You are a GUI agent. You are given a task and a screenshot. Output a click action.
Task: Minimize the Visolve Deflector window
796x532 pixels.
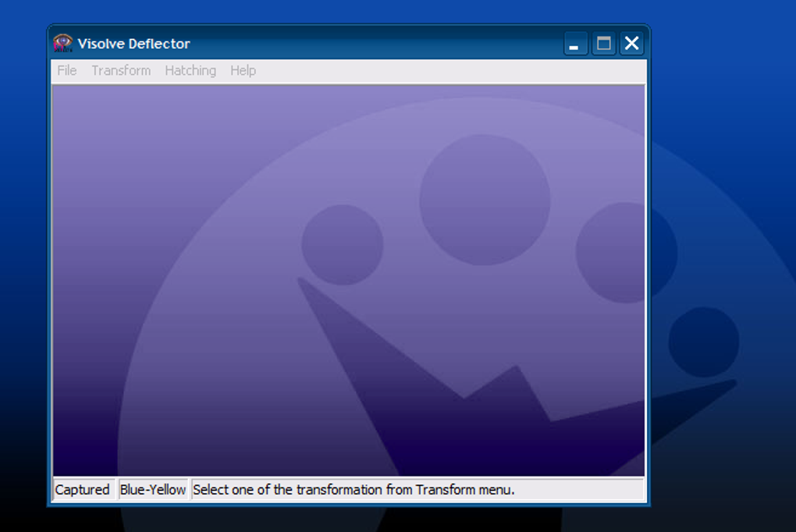click(x=576, y=43)
